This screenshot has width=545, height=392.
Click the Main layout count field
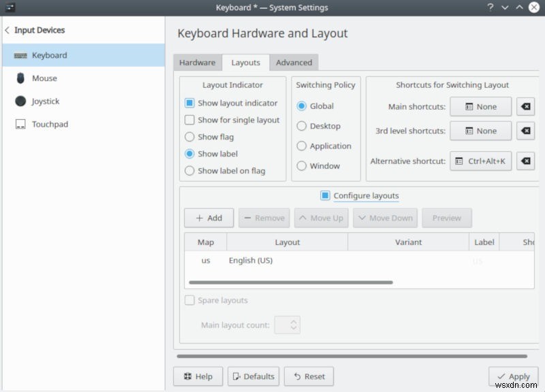[287, 325]
